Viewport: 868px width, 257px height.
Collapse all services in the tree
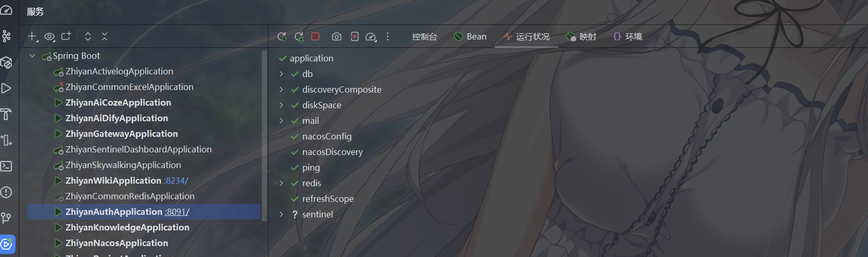(x=105, y=36)
